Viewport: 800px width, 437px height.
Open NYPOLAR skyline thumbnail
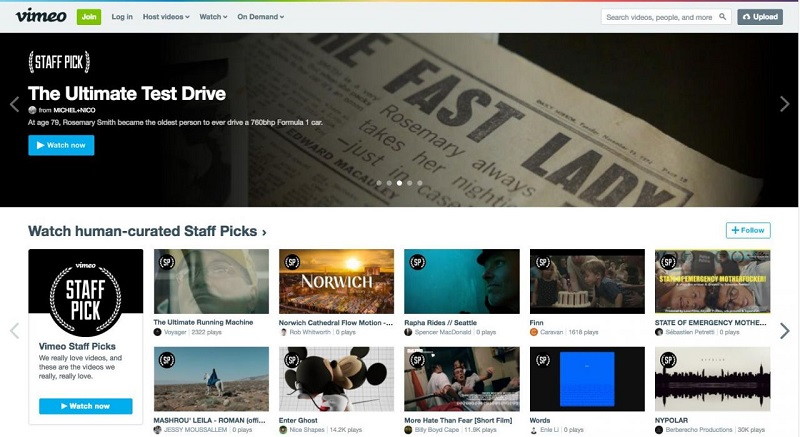click(x=712, y=379)
